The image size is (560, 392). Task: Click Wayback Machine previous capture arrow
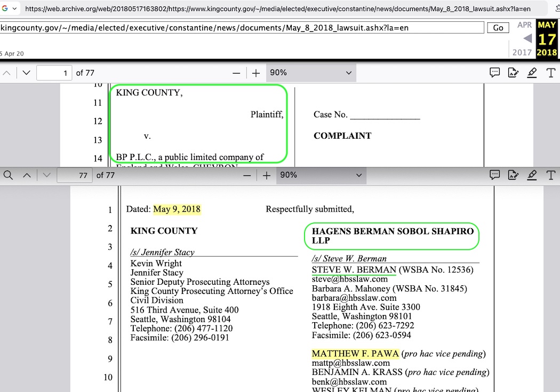click(527, 38)
